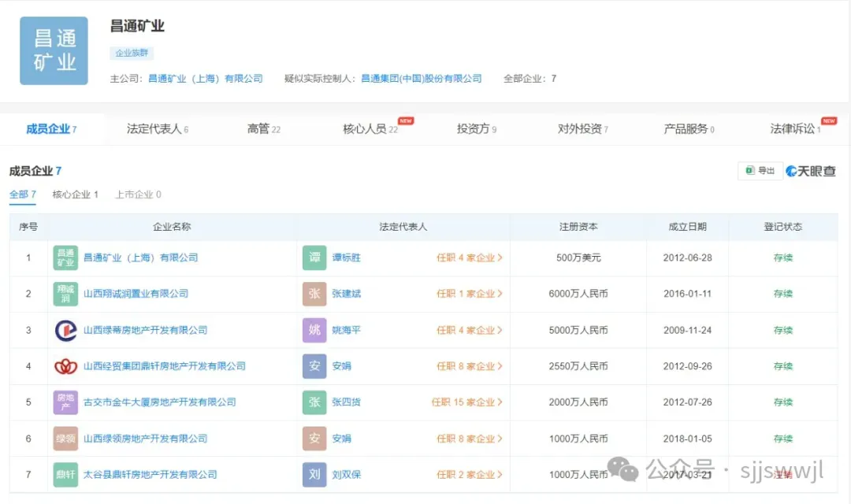Viewport: 851px width, 504px height.
Task: Expand 任职 4 家企业 for 姚海平
Action: pos(470,330)
